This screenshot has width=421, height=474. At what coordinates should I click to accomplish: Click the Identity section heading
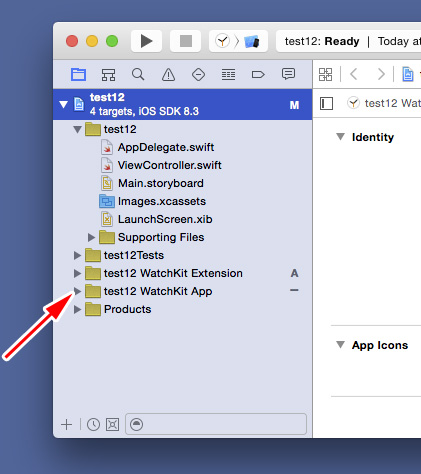pyautogui.click(x=373, y=137)
